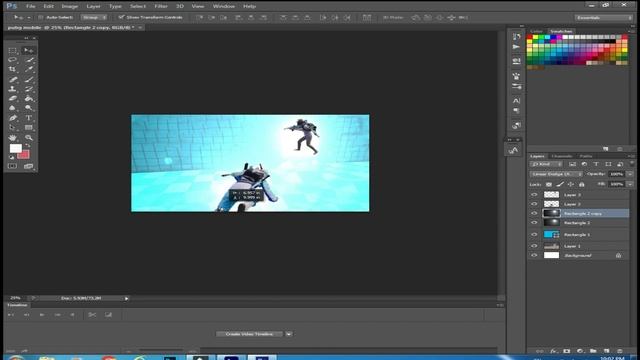
Task: Select the Brush tool
Action: point(29,79)
